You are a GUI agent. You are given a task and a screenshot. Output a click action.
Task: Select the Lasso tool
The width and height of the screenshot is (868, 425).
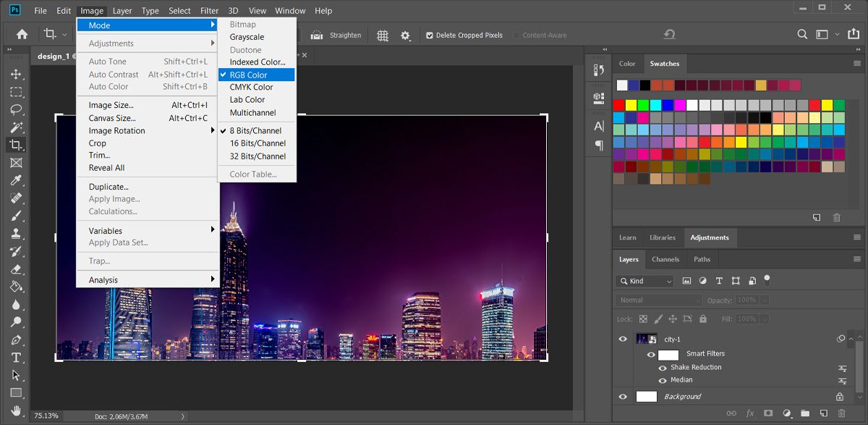[x=16, y=110]
